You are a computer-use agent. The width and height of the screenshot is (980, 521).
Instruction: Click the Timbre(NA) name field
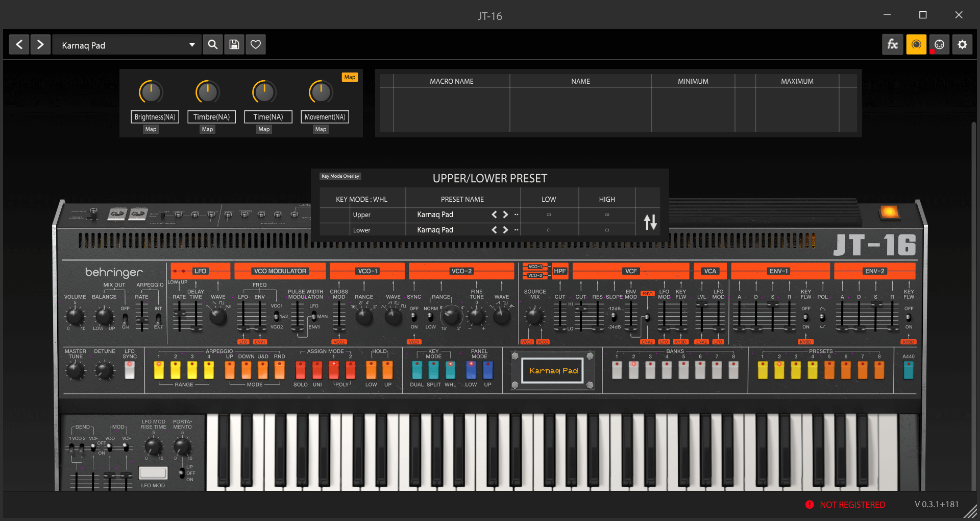tap(211, 117)
